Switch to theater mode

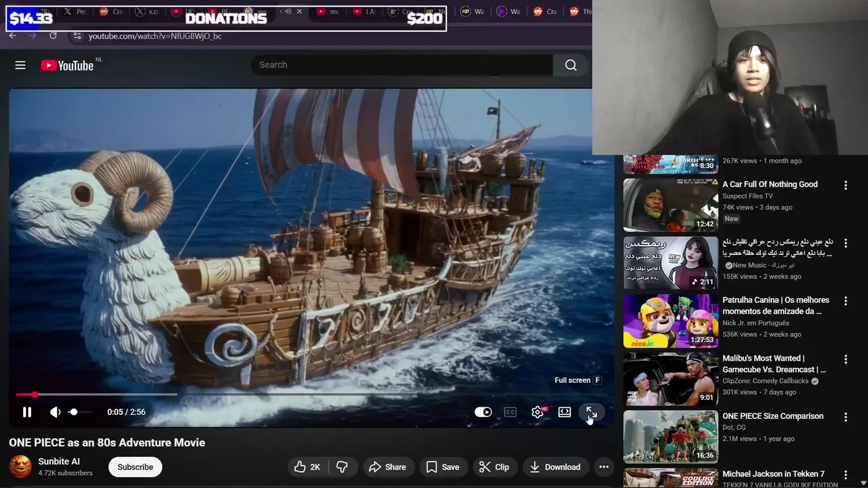pyautogui.click(x=564, y=412)
